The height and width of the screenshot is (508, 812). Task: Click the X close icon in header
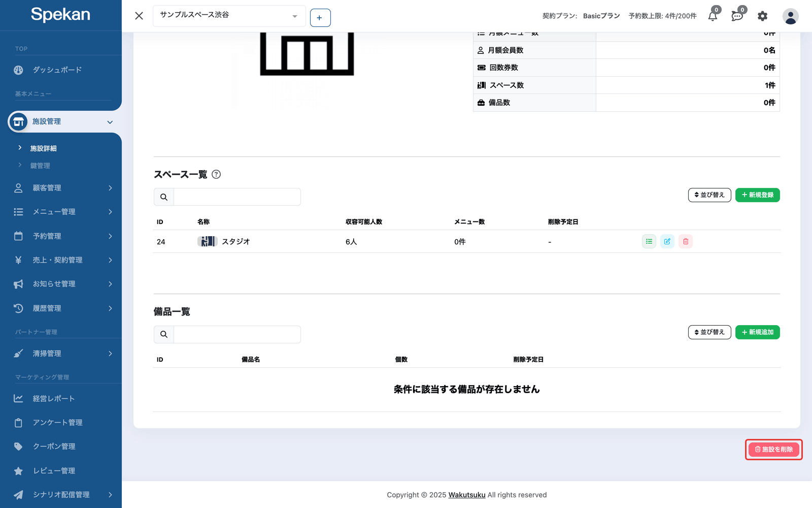click(139, 16)
